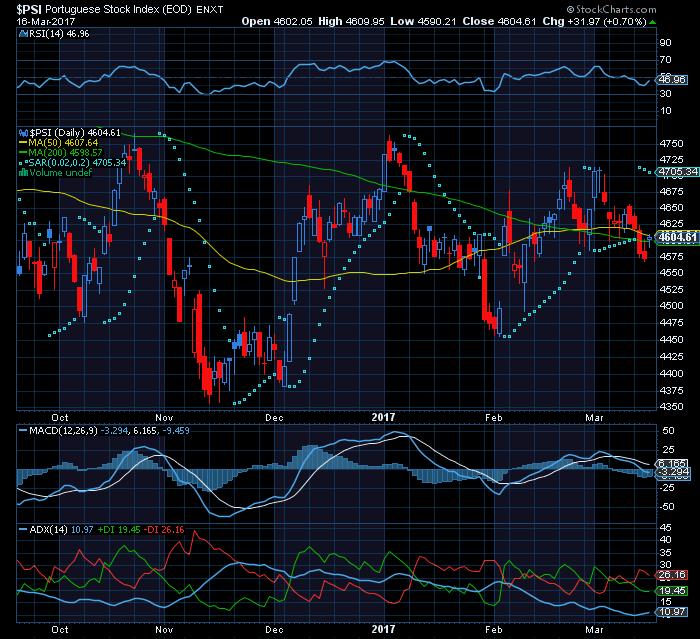This screenshot has width=700, height=639.
Task: Click the $PSI ticker symbol in title
Action: (x=29, y=9)
